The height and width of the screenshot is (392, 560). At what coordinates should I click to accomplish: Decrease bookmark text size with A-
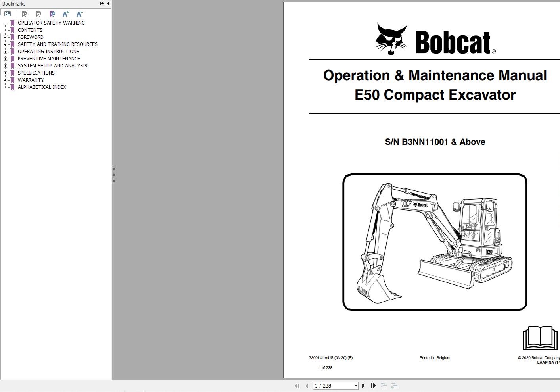tap(79, 14)
